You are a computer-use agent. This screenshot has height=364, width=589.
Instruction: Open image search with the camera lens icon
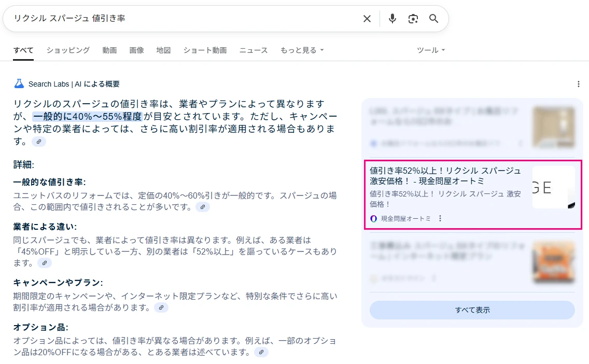tap(413, 18)
